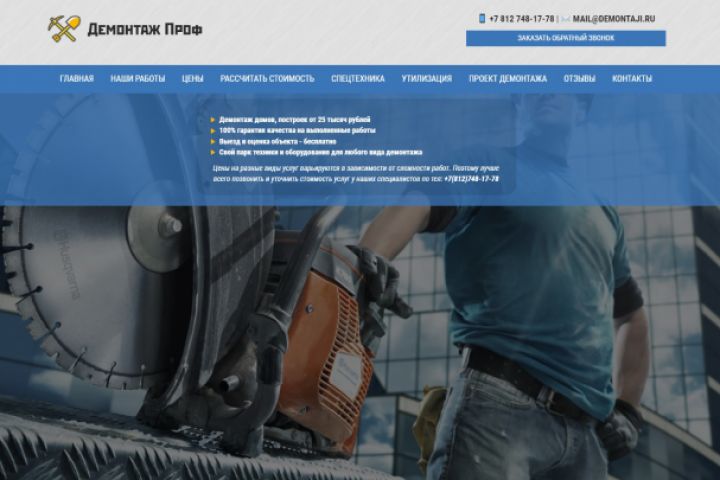Screen dimensions: 720x480
Task: Open the Главная menu item
Action: (x=77, y=79)
